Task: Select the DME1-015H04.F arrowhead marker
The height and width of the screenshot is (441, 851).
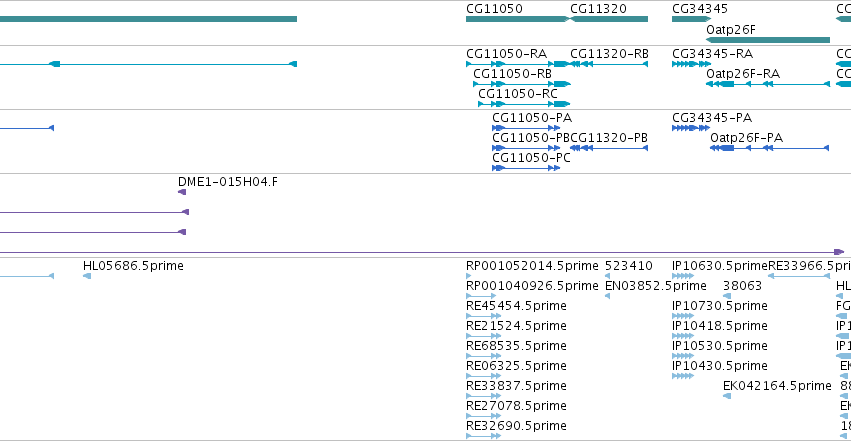Action: point(182,192)
